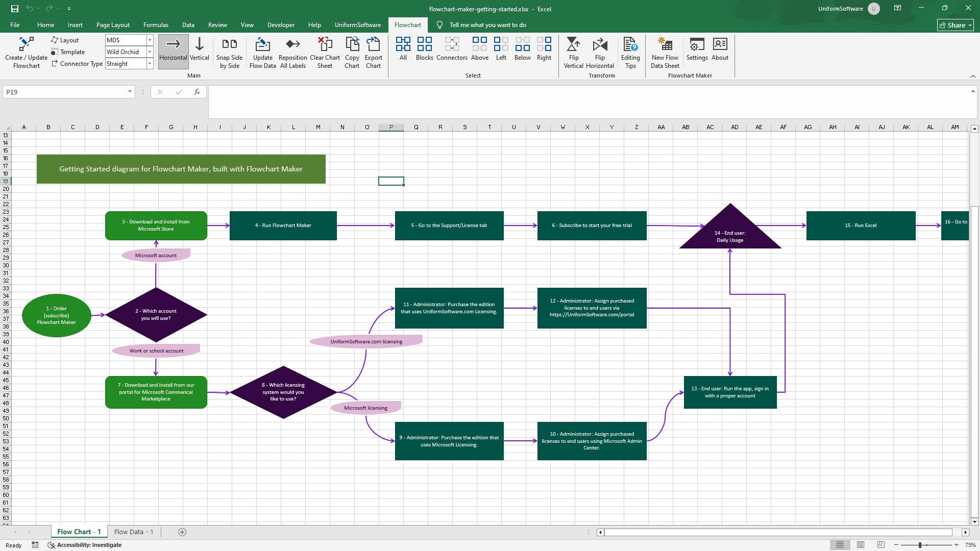This screenshot has width=980, height=551.
Task: Open the File menu
Action: pos(15,25)
